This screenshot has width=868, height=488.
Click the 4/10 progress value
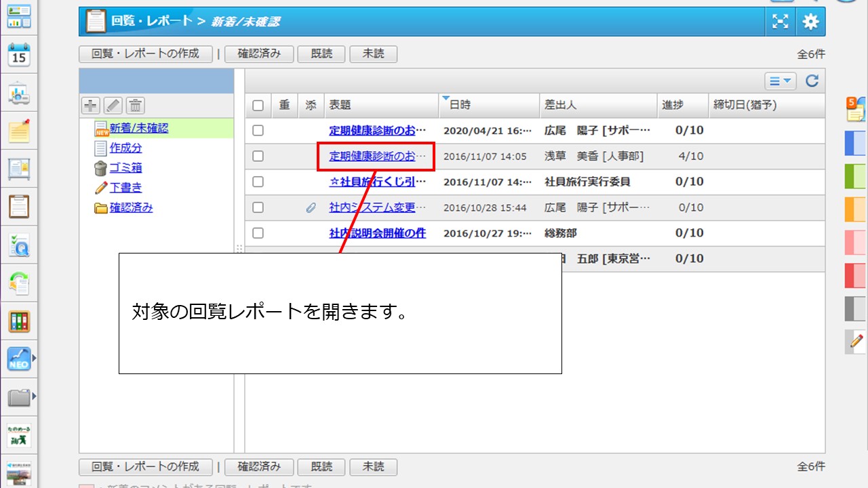[x=691, y=156]
